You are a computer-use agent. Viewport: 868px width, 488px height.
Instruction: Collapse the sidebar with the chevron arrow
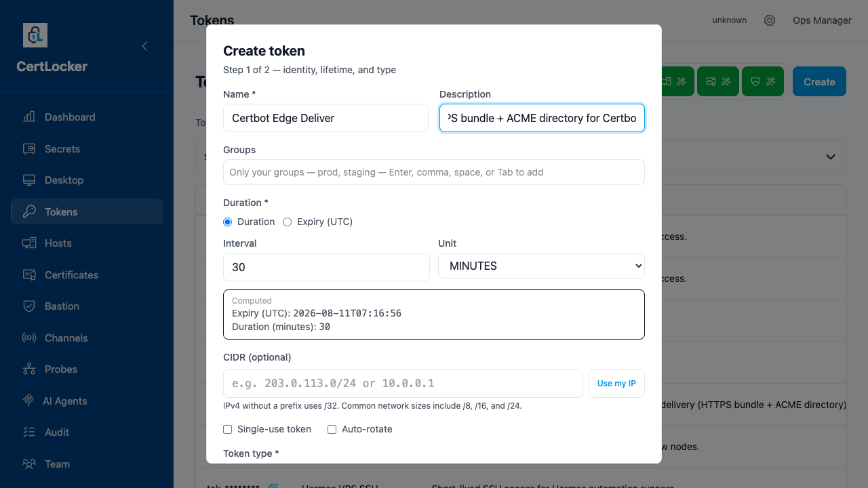tap(144, 46)
